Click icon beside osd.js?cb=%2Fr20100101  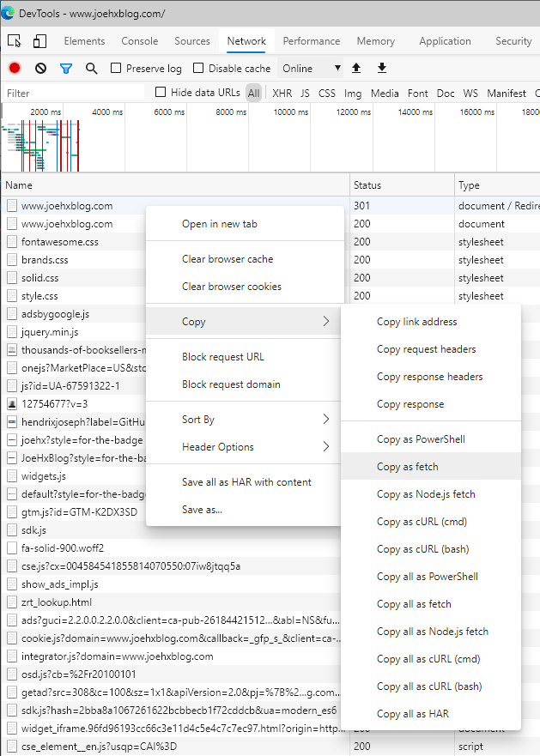tap(12, 674)
